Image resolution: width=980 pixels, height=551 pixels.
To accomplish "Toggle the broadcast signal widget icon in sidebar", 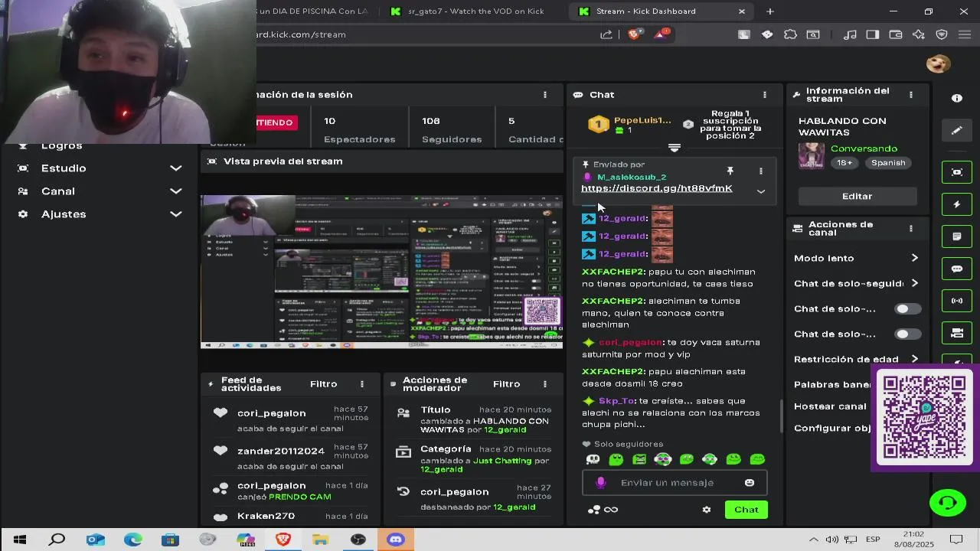I will [957, 301].
